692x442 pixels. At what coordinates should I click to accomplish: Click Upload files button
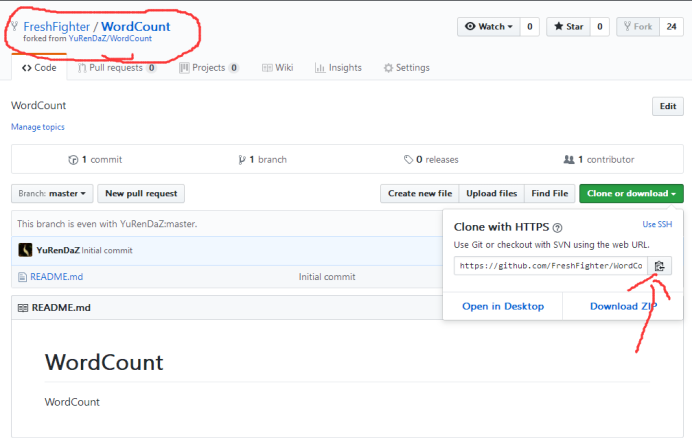pyautogui.click(x=492, y=194)
